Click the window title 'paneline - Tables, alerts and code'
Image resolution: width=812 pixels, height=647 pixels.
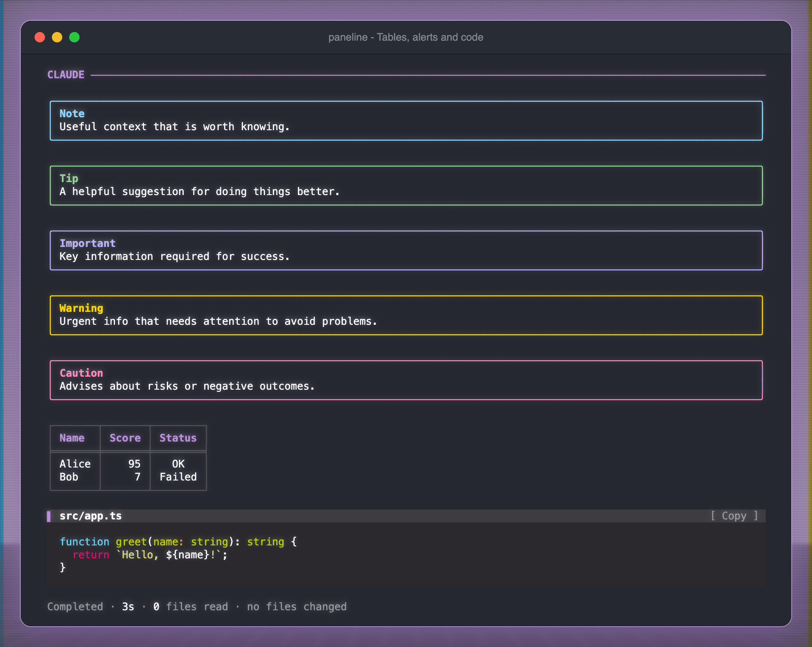[406, 37]
